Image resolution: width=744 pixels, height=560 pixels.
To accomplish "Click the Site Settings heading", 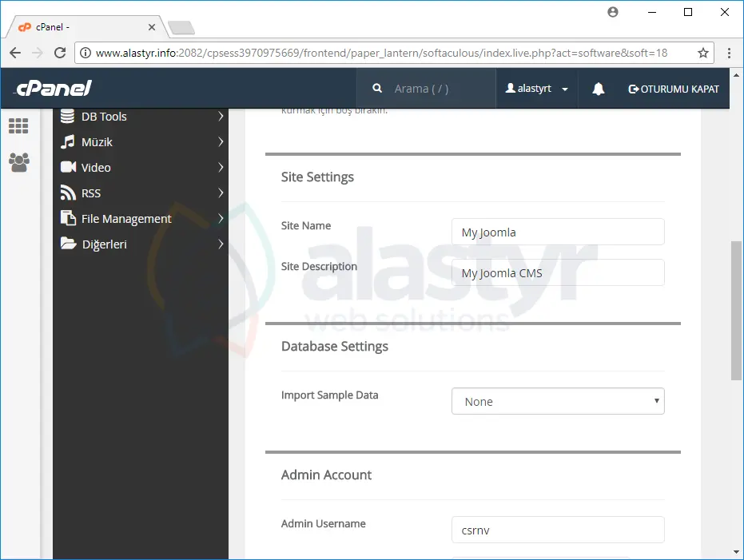I will [x=317, y=177].
